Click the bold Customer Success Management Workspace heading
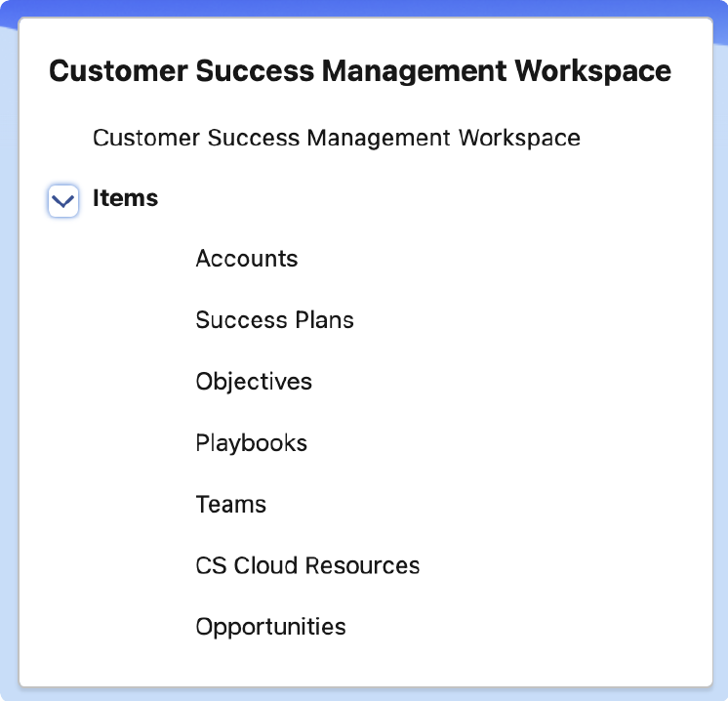The image size is (728, 701). pos(359,71)
